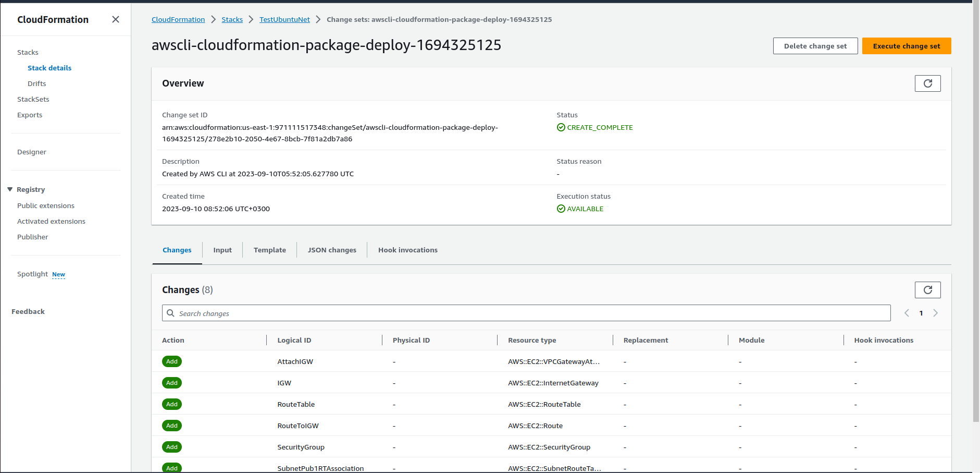The height and width of the screenshot is (473, 980).
Task: Click AWS::EC2::Route resource type cell
Action: [536, 426]
